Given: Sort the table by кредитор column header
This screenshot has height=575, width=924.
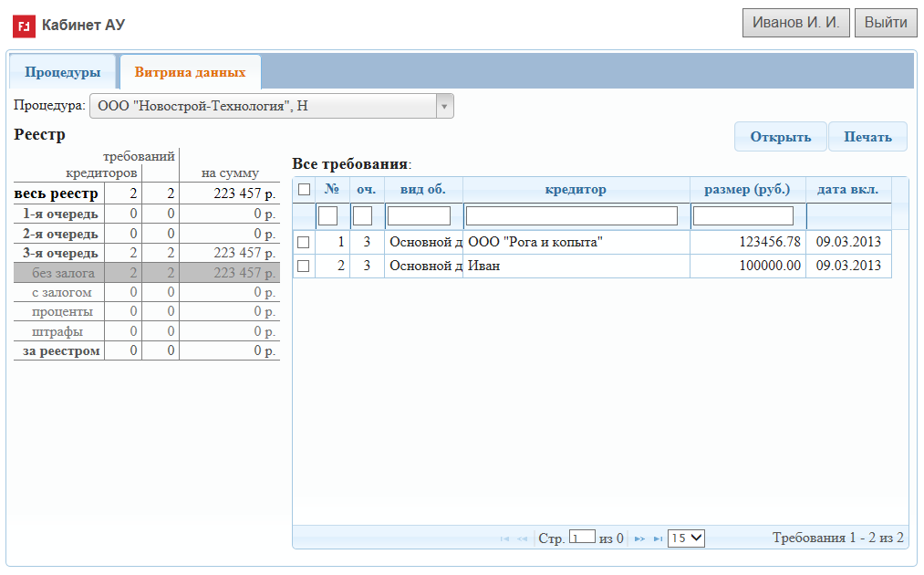Looking at the screenshot, I should point(576,190).
